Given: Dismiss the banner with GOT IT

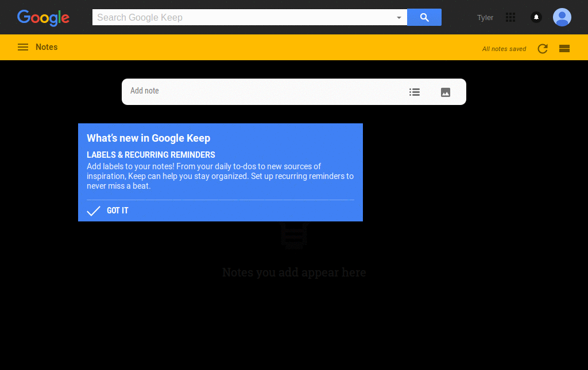Looking at the screenshot, I should pyautogui.click(x=107, y=211).
